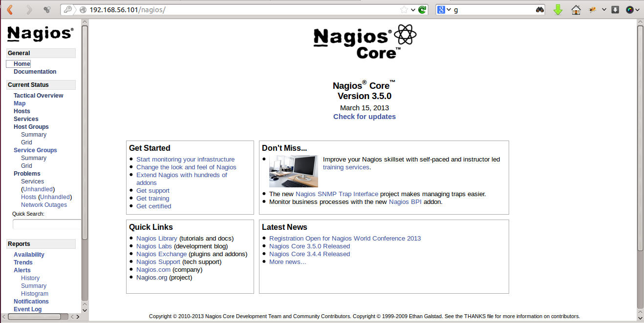Start the search with the binoculars icon
This screenshot has height=323, width=644.
point(540,9)
